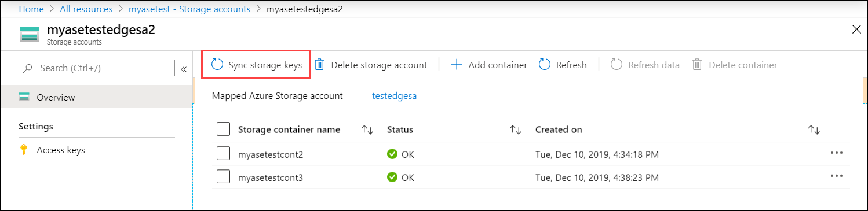Image resolution: width=868 pixels, height=211 pixels.
Task: Click the Refresh data circular arrow icon
Action: point(617,65)
